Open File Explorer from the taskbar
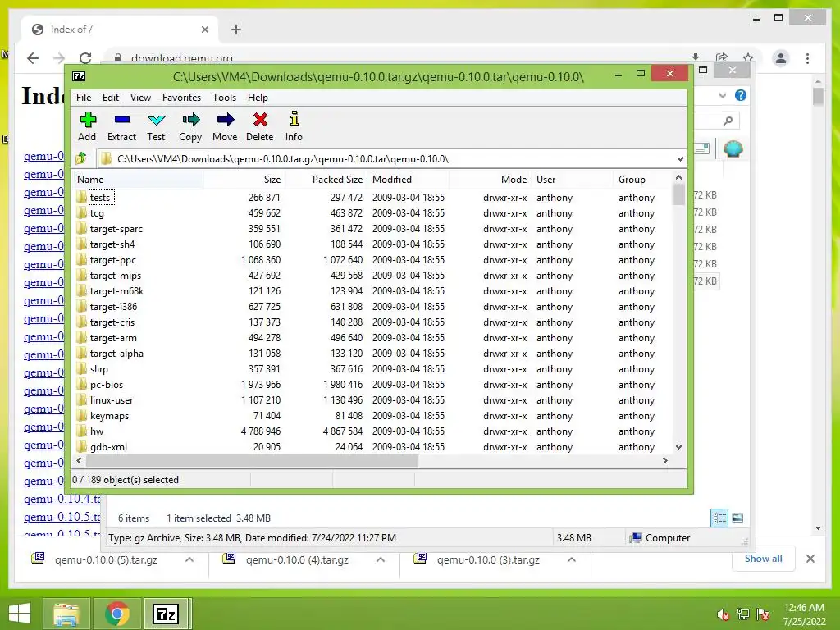Screen dimensions: 840x630 [x=66, y=614]
